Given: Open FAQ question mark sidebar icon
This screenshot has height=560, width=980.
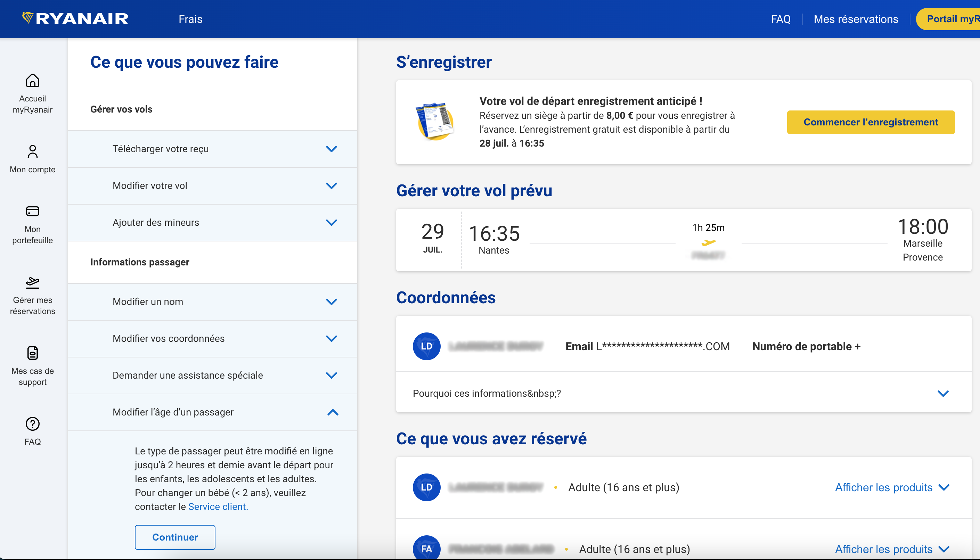Looking at the screenshot, I should pyautogui.click(x=33, y=424).
